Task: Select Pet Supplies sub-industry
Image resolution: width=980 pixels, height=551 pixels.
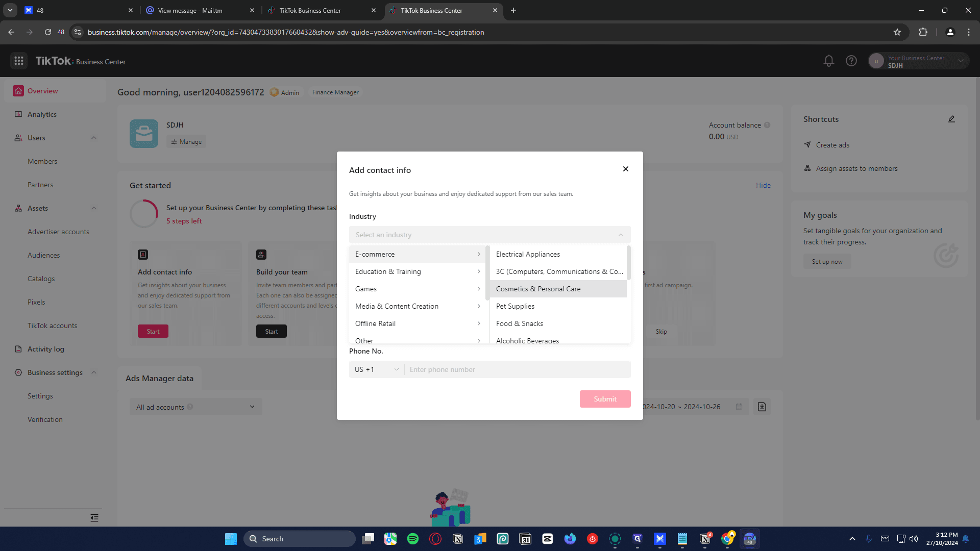Action: point(558,306)
